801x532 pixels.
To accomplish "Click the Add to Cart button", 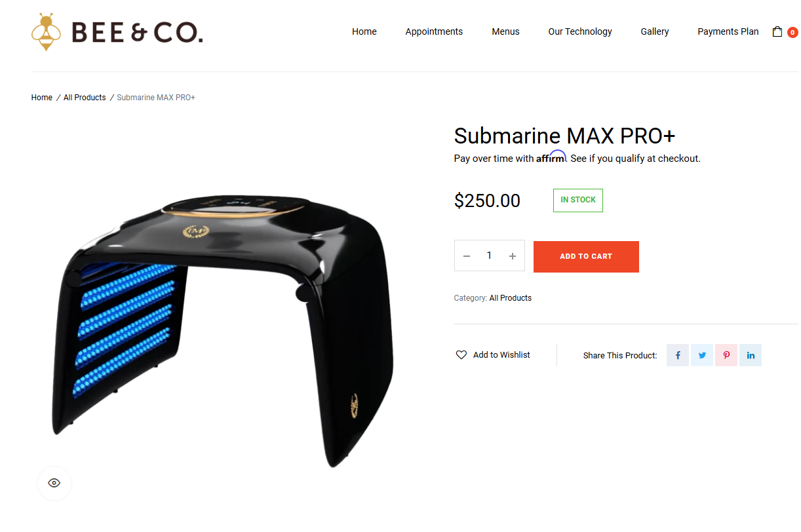I will pyautogui.click(x=586, y=256).
